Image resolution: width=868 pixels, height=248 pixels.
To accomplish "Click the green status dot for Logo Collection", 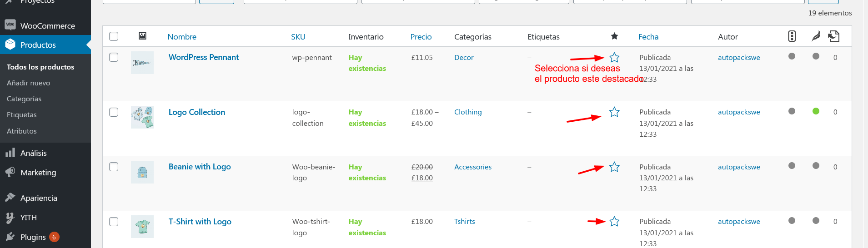I will tap(816, 111).
